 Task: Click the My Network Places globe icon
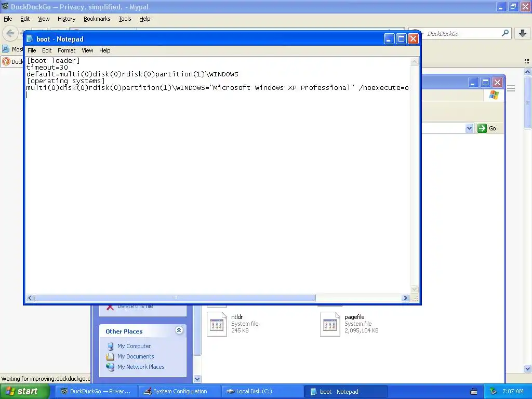110,367
